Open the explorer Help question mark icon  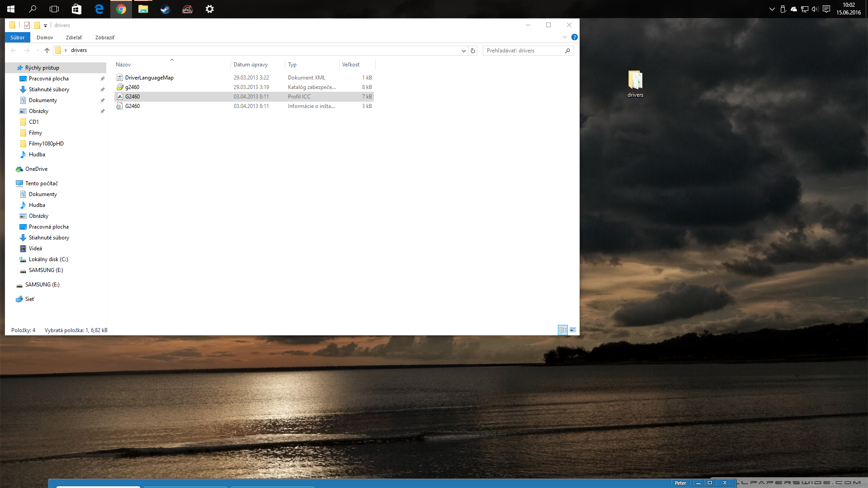tap(574, 37)
